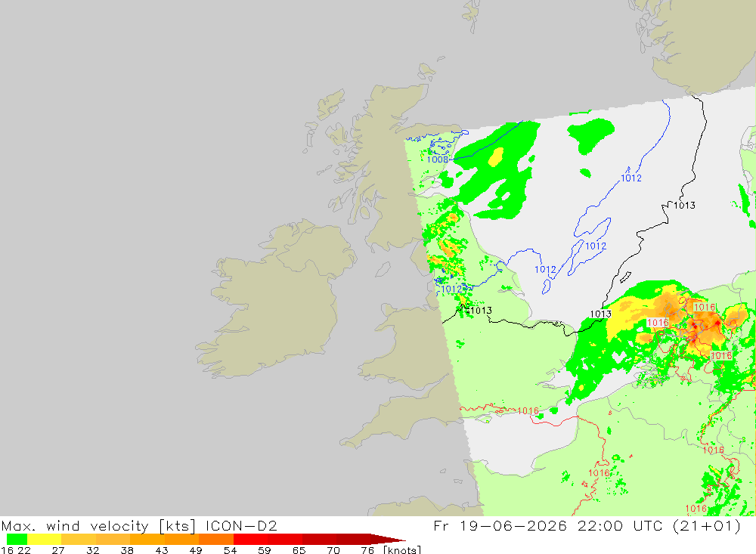Click the legend value "70"
This screenshot has width=756, height=554.
pos(333,550)
